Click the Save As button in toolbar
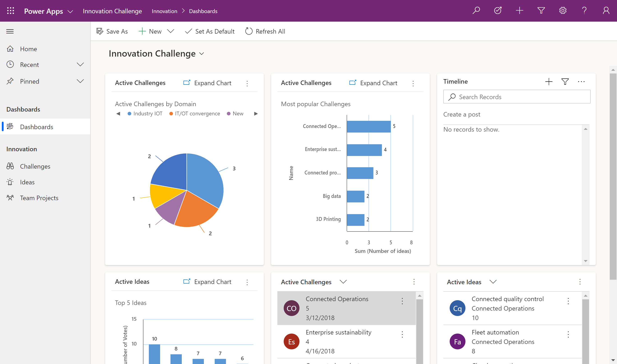Image resolution: width=617 pixels, height=364 pixels. tap(112, 31)
